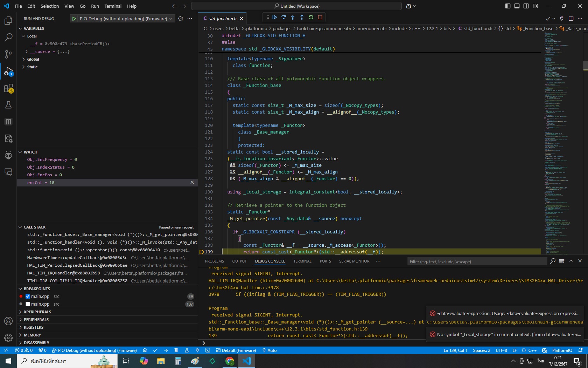This screenshot has height=368, width=588.
Task: Toggle main.cpp line 39 breakpoint checkbox
Action: pos(28,297)
